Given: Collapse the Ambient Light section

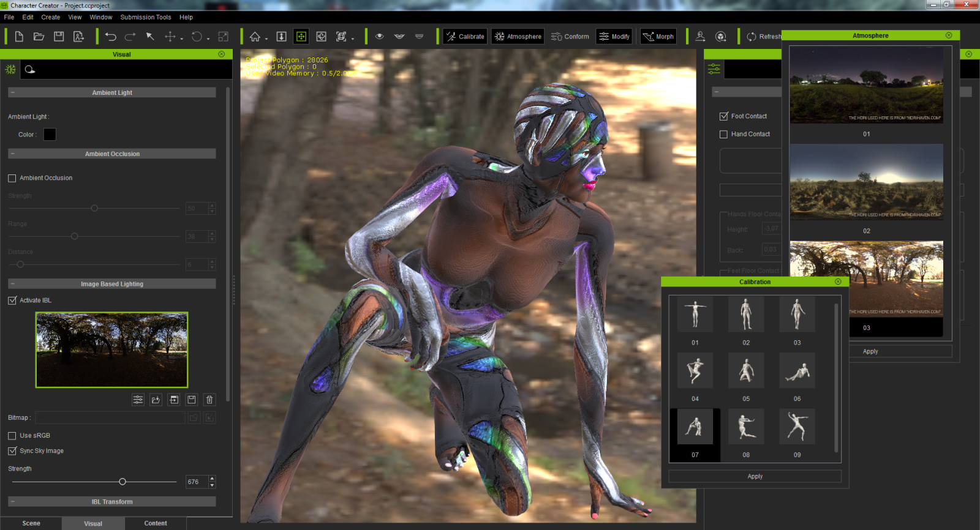Looking at the screenshot, I should pyautogui.click(x=12, y=92).
